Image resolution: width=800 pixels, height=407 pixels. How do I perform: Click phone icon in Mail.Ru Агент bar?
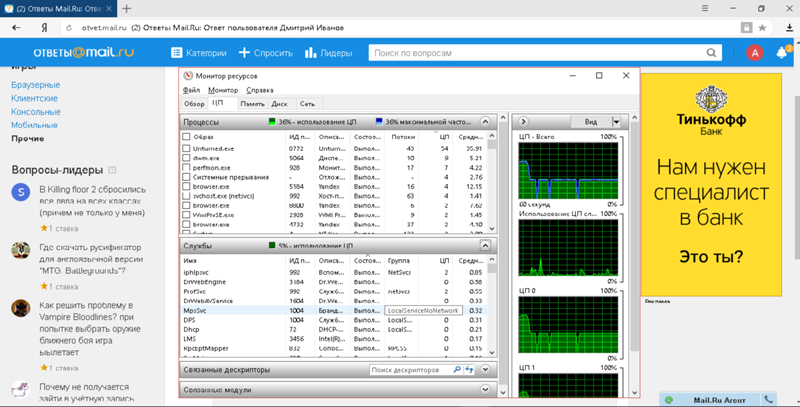[x=768, y=400]
